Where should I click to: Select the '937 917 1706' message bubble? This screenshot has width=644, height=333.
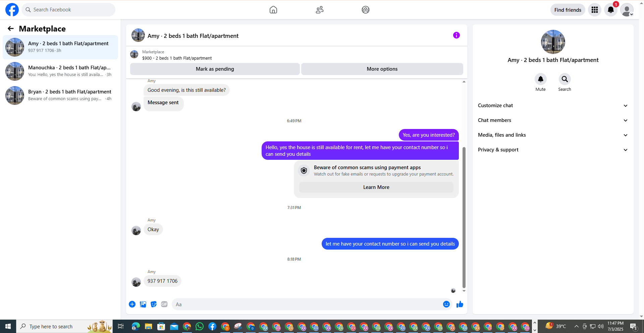(162, 281)
